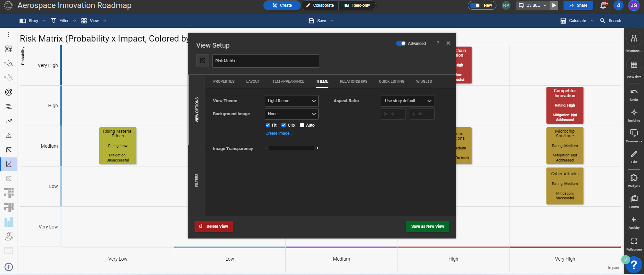Screen dimensions: 644x275
Task: Open the Insights sparkle icon
Action: pyautogui.click(x=634, y=112)
